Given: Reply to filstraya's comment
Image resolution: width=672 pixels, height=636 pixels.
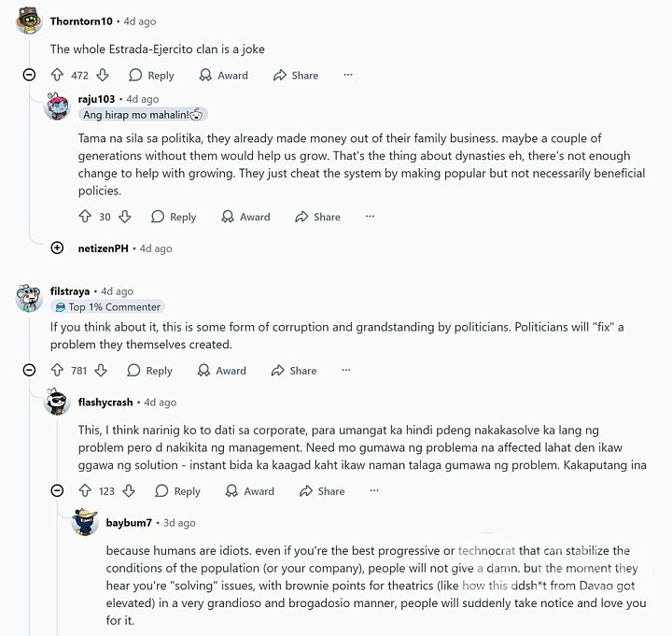Looking at the screenshot, I should point(149,371).
